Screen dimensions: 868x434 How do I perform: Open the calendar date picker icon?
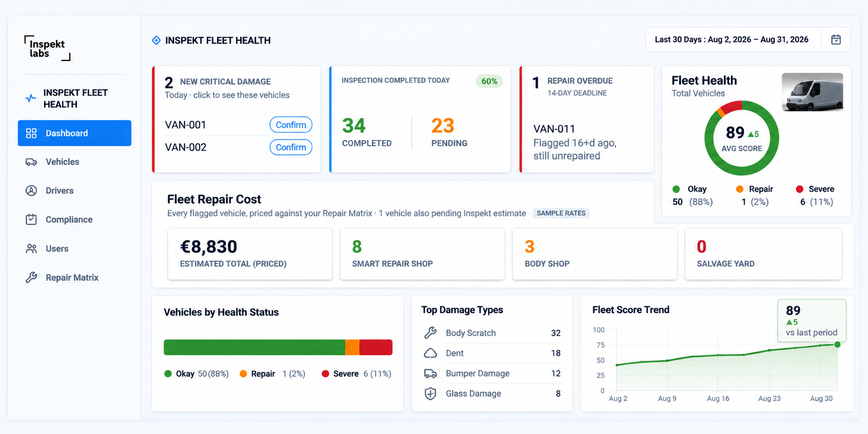point(836,40)
